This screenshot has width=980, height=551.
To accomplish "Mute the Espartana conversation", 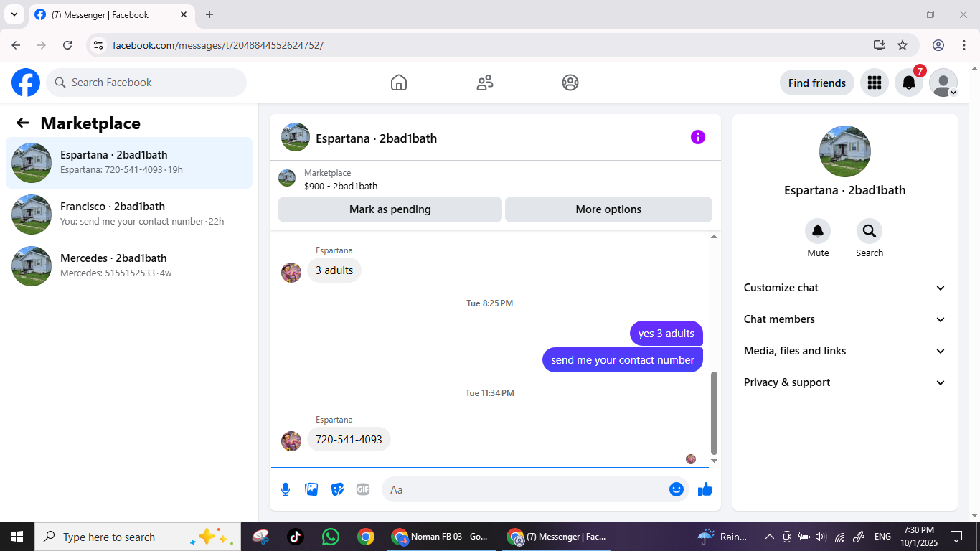I will click(818, 231).
